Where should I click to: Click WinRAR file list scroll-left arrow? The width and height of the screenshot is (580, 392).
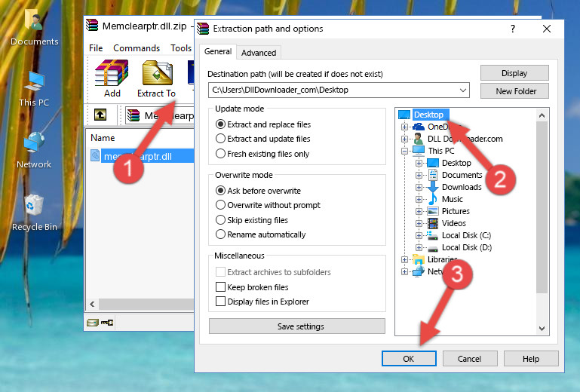click(92, 304)
